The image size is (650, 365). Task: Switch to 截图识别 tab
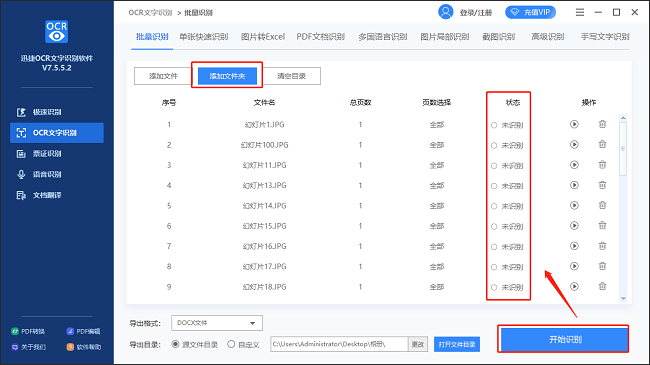[x=498, y=37]
